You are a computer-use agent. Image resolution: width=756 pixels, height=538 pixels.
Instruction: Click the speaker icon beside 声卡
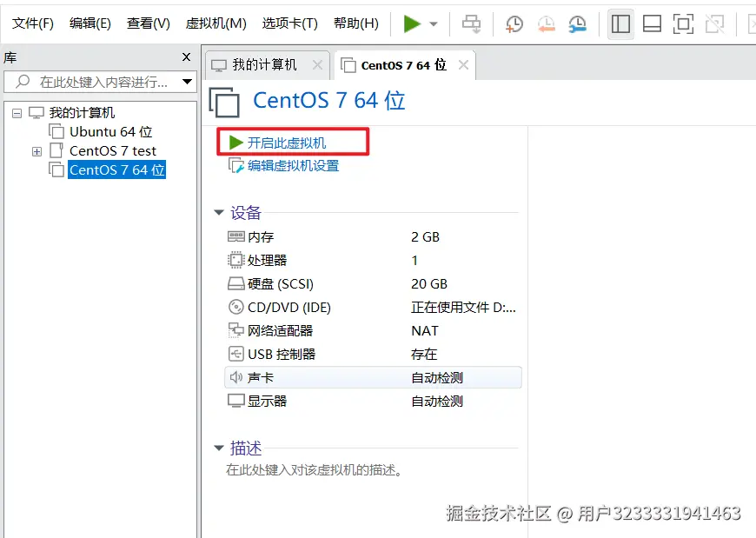click(235, 377)
